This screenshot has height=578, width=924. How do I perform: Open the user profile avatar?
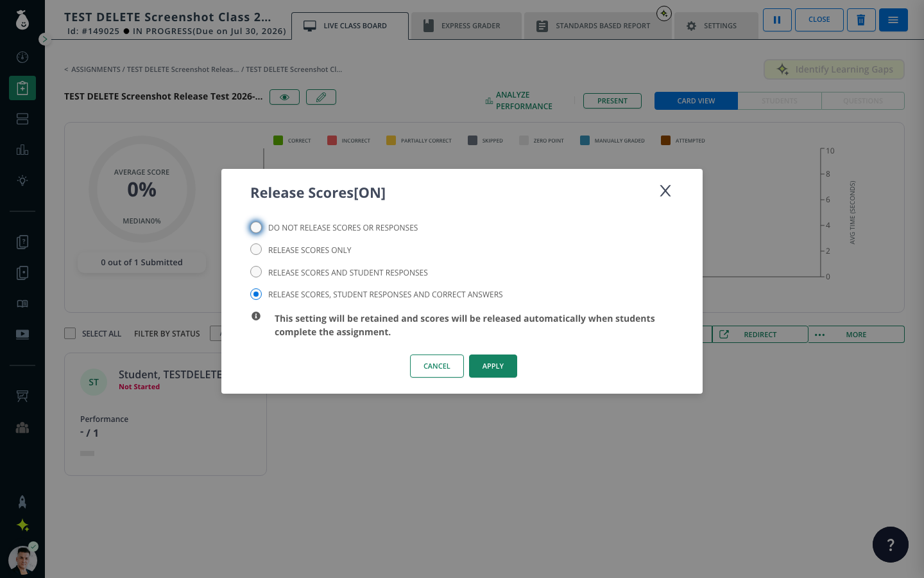click(22, 560)
